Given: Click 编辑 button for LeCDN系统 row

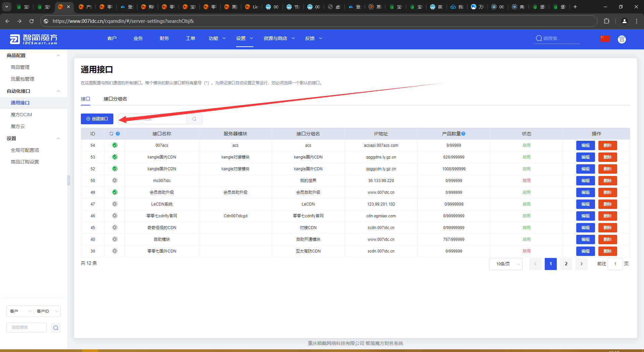Looking at the screenshot, I should [x=585, y=204].
